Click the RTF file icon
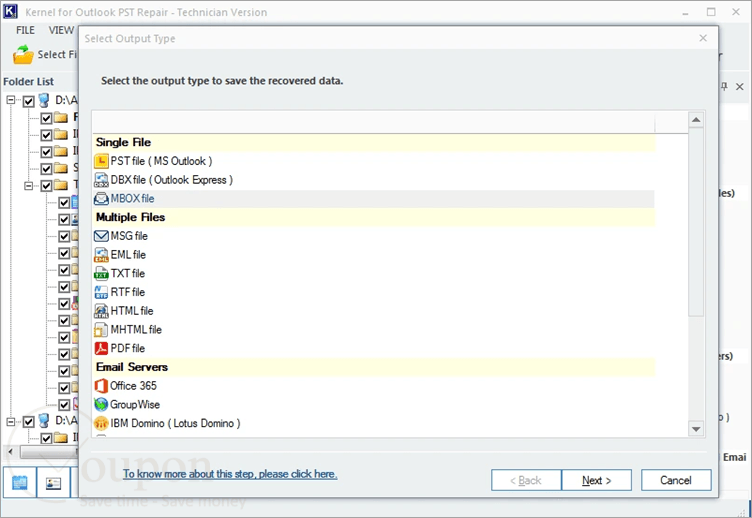Image resolution: width=752 pixels, height=518 pixels. pos(101,292)
